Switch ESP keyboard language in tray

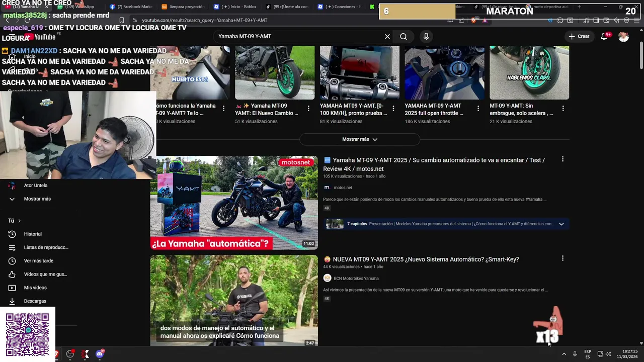point(588,354)
